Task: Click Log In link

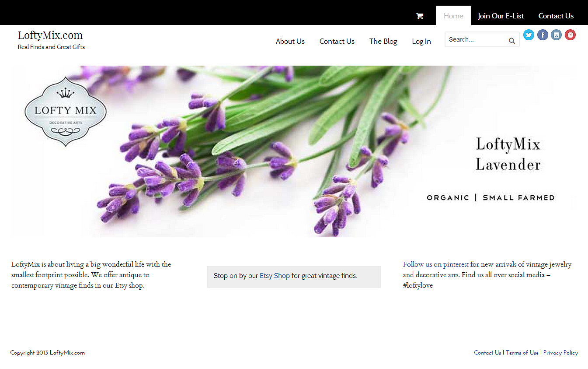Action: click(421, 41)
